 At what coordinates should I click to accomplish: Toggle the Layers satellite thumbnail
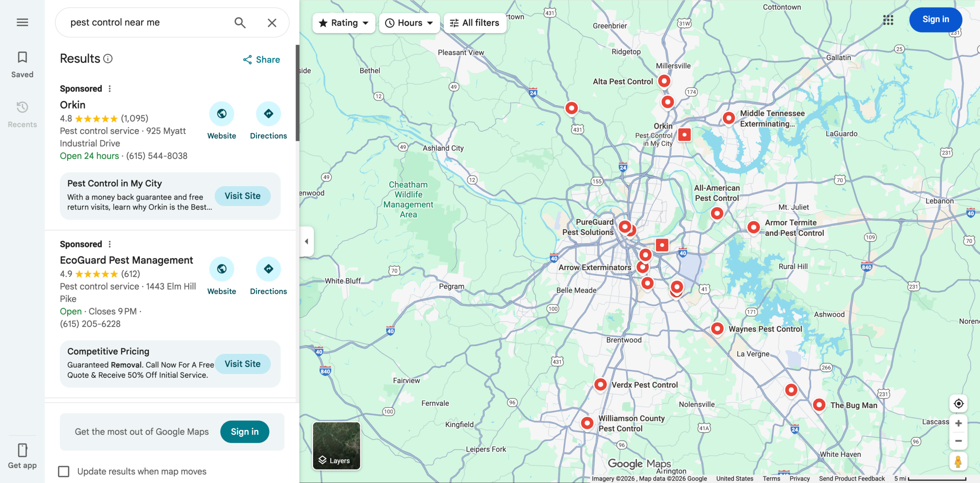pos(336,445)
